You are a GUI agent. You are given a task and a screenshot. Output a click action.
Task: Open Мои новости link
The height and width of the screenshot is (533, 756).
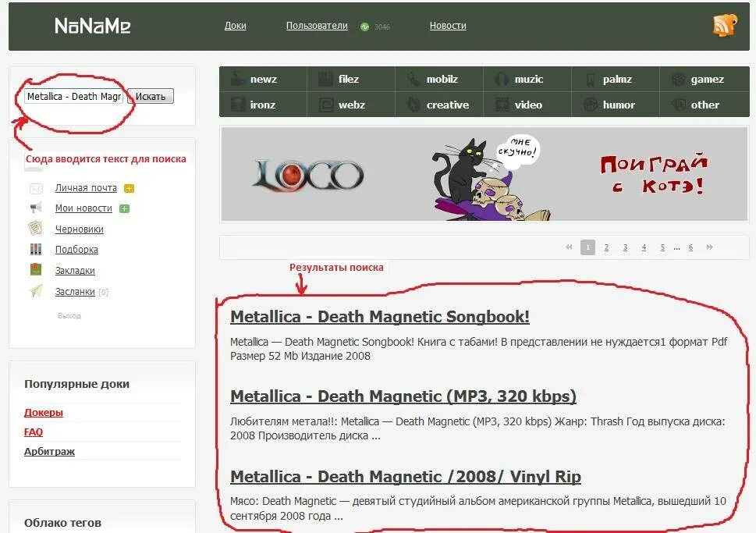tap(83, 208)
